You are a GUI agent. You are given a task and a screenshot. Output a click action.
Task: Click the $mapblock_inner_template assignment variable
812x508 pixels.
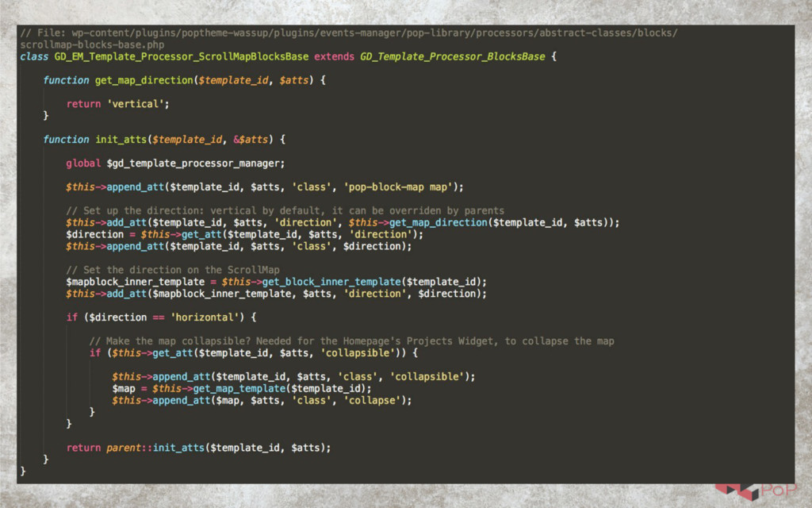click(135, 282)
